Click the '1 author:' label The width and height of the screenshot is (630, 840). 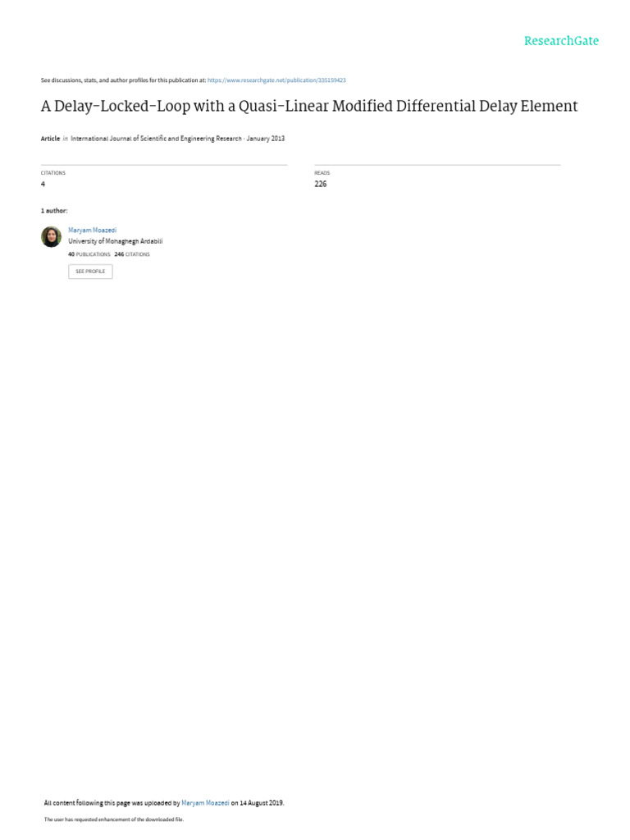tap(54, 211)
